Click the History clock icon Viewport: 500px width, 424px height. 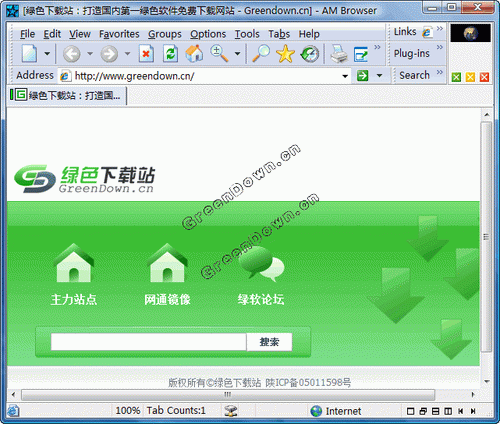(310, 54)
